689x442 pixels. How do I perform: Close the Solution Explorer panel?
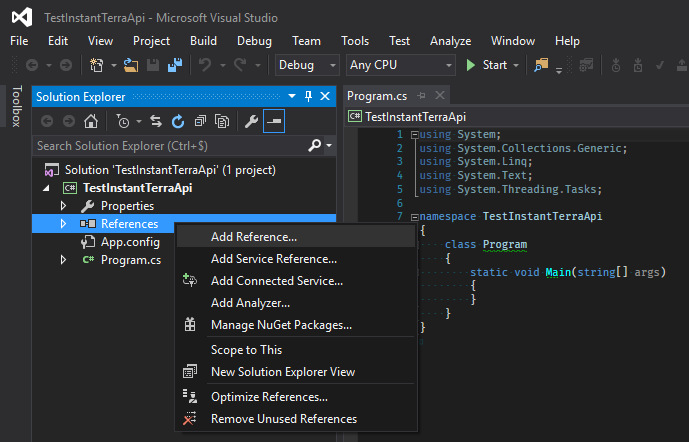click(325, 96)
